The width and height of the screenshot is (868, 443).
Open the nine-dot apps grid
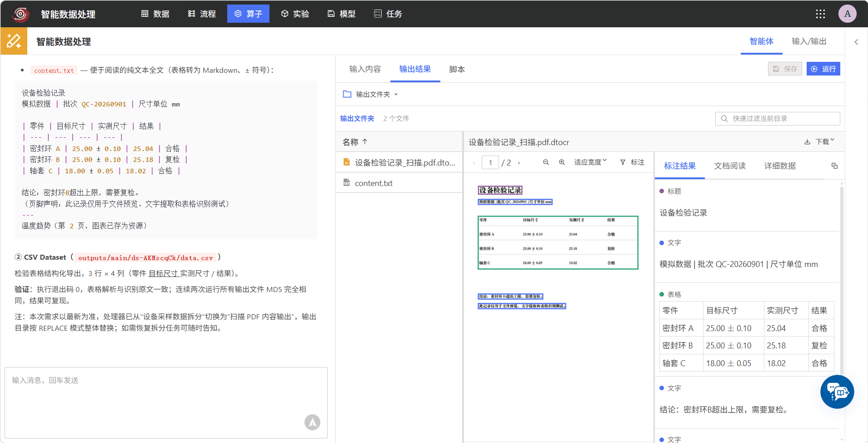820,14
